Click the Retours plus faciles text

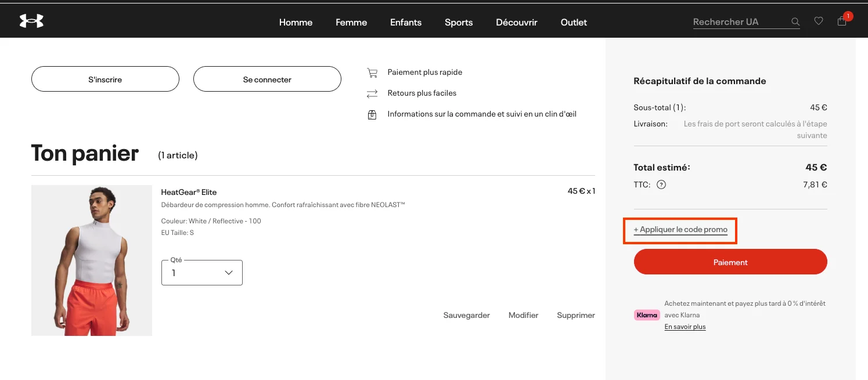422,93
